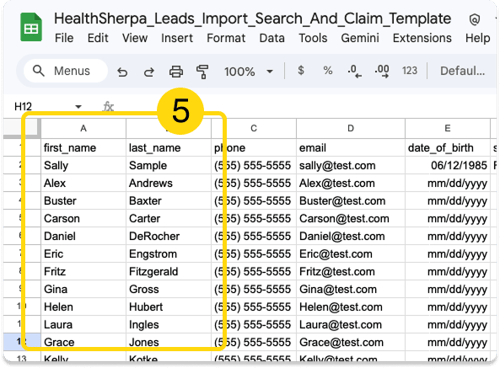Click the search Menus magnifier icon
500x368 pixels.
pos(38,71)
